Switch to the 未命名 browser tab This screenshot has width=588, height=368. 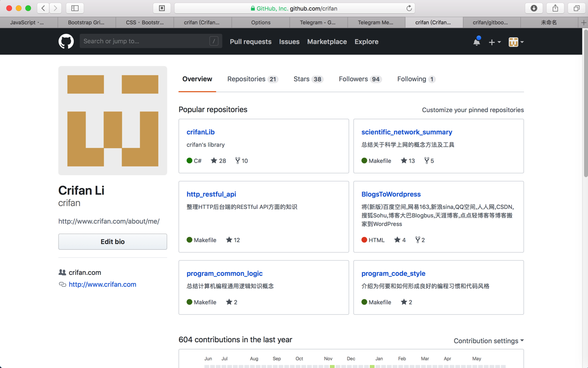pyautogui.click(x=549, y=22)
